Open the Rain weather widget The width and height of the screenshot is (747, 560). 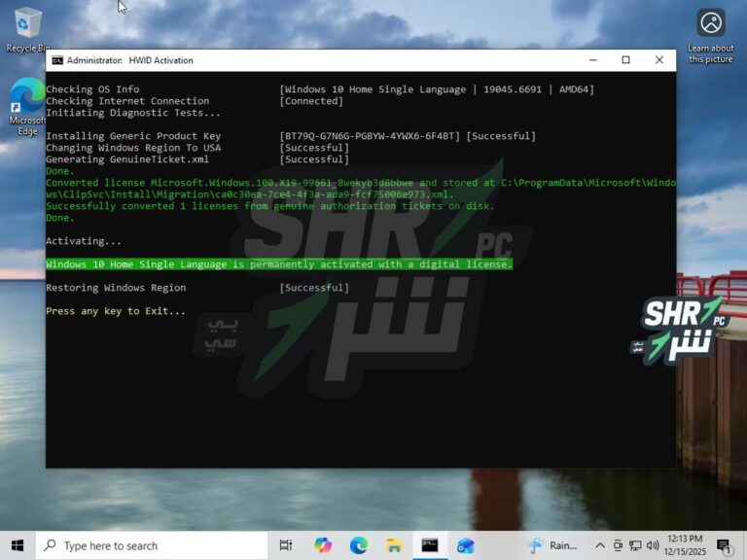pos(552,545)
